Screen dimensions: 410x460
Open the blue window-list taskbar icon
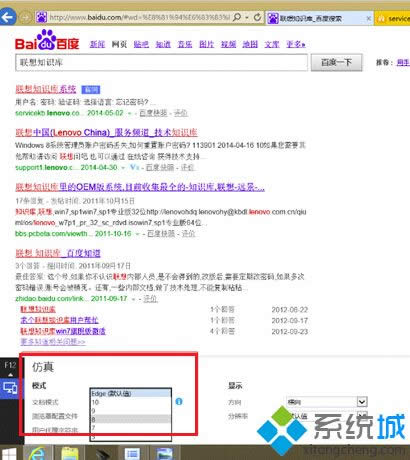click(132, 454)
